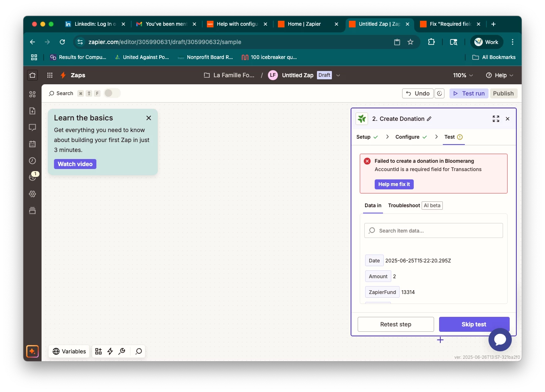This screenshot has width=545, height=392.
Task: Click the canvas wrench tool icon
Action: coord(122,351)
